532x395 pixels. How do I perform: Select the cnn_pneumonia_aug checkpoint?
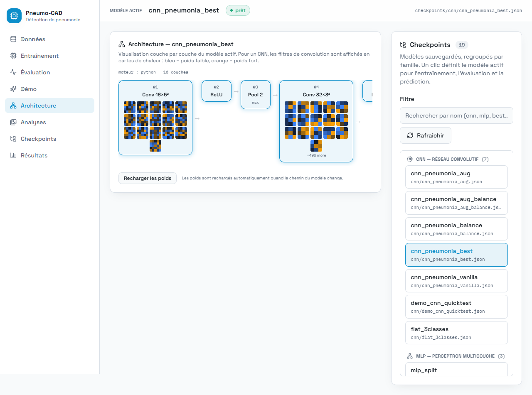[x=456, y=177]
